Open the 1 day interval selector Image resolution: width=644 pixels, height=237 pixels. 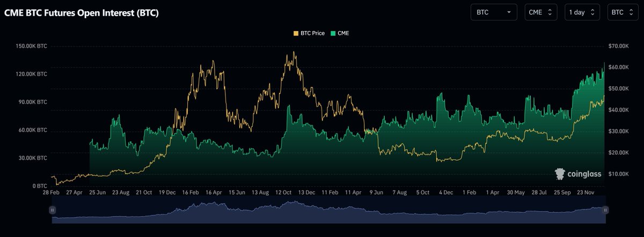tap(582, 12)
